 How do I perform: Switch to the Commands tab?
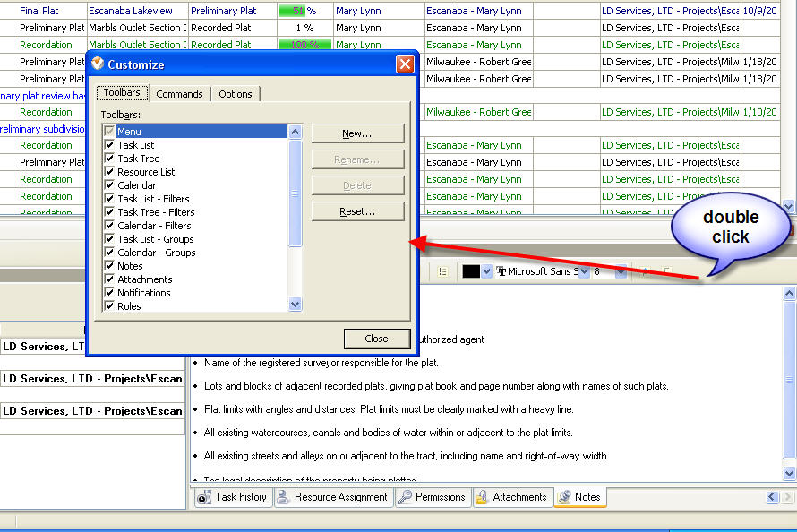(179, 94)
